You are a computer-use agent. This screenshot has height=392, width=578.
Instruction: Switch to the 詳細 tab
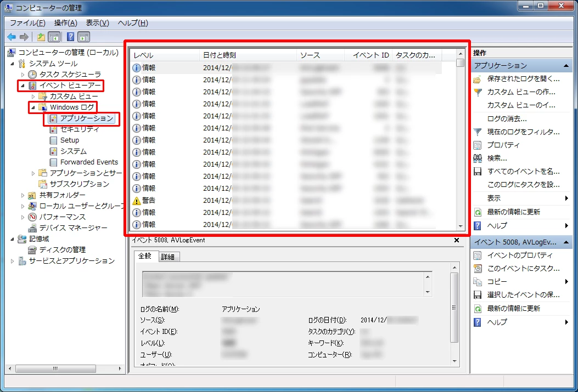(x=168, y=257)
